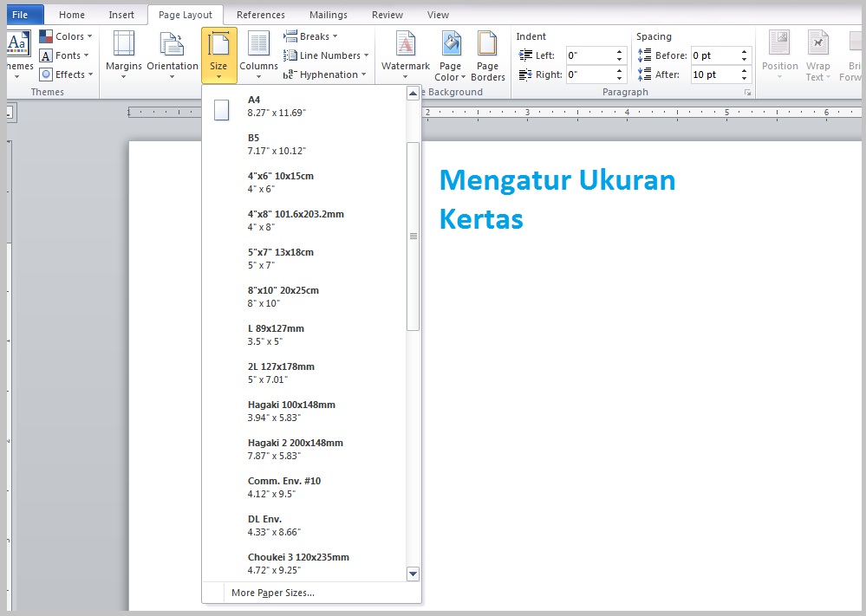Expand the Line Numbers dropdown
Screen dimensions: 866x616
pos(326,55)
